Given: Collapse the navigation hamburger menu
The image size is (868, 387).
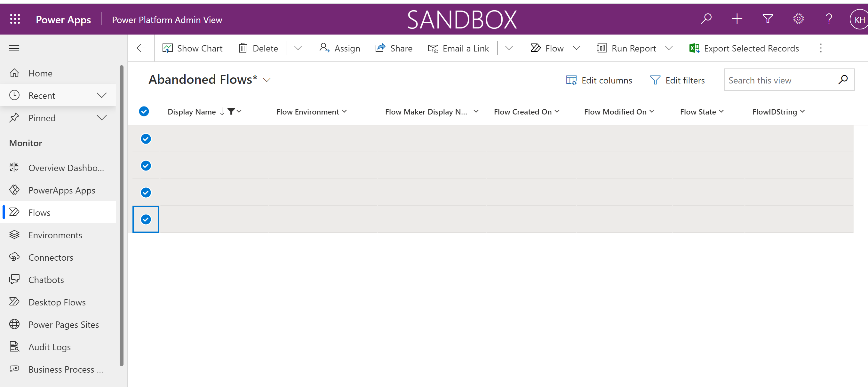Looking at the screenshot, I should click(14, 48).
